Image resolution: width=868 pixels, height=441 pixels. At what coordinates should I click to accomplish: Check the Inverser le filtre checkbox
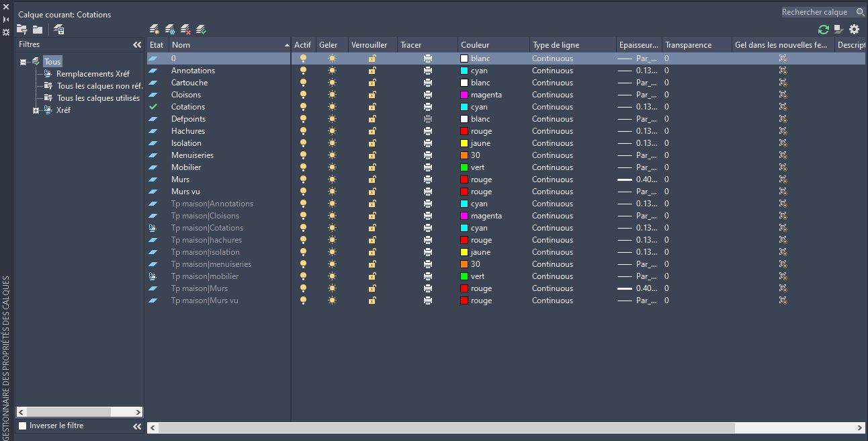click(23, 426)
